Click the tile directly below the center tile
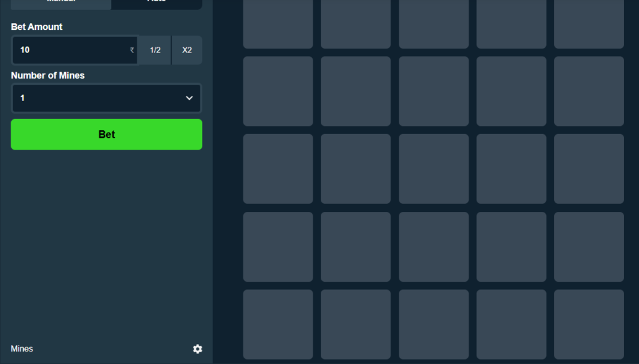 coord(433,247)
